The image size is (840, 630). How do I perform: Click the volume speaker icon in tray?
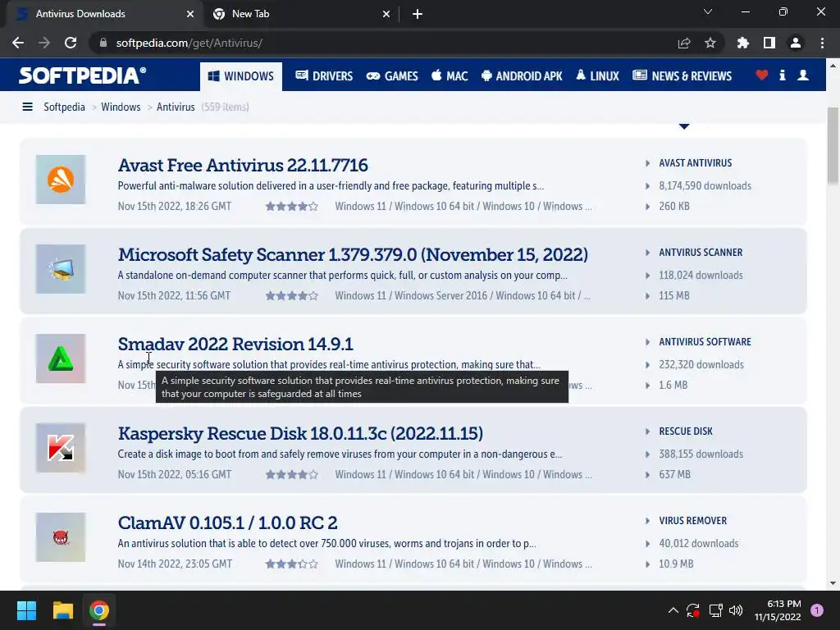736,610
